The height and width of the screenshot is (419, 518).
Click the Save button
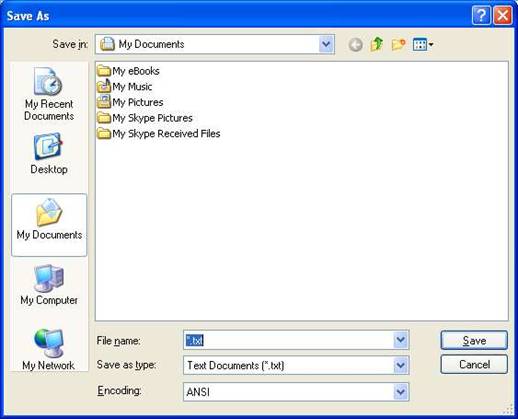(474, 340)
